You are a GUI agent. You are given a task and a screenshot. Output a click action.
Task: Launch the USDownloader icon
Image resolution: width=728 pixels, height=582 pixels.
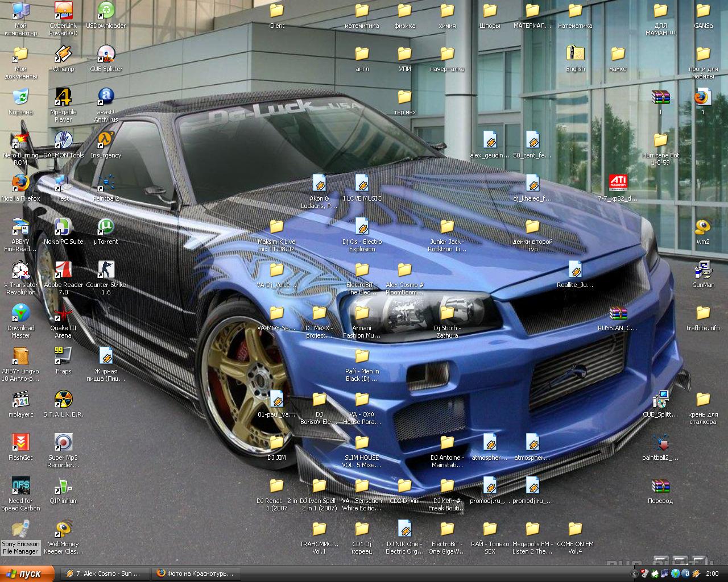point(106,15)
